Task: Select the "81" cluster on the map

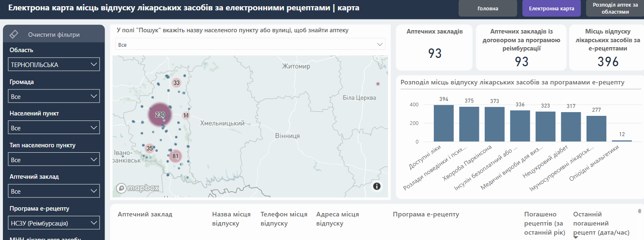Action: pos(175,156)
